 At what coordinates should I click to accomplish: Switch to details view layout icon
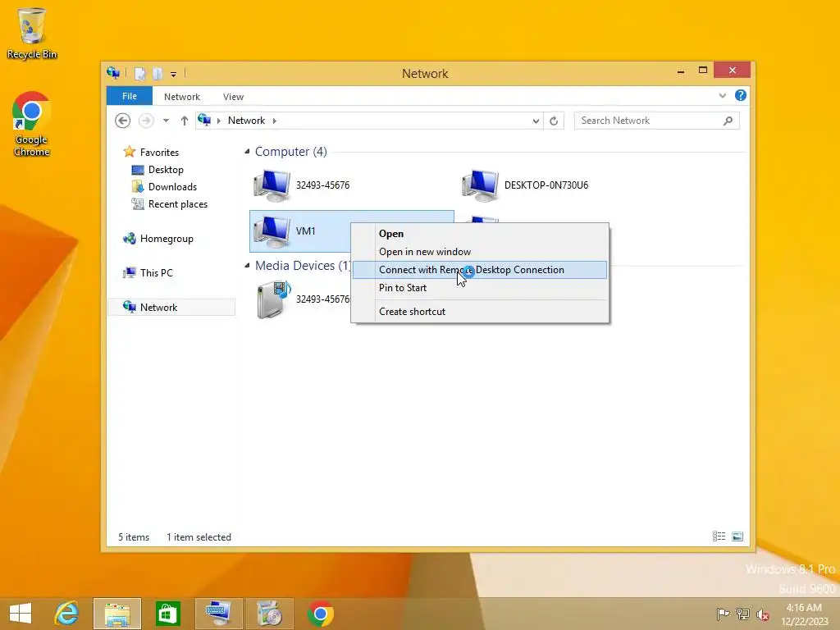(x=719, y=536)
